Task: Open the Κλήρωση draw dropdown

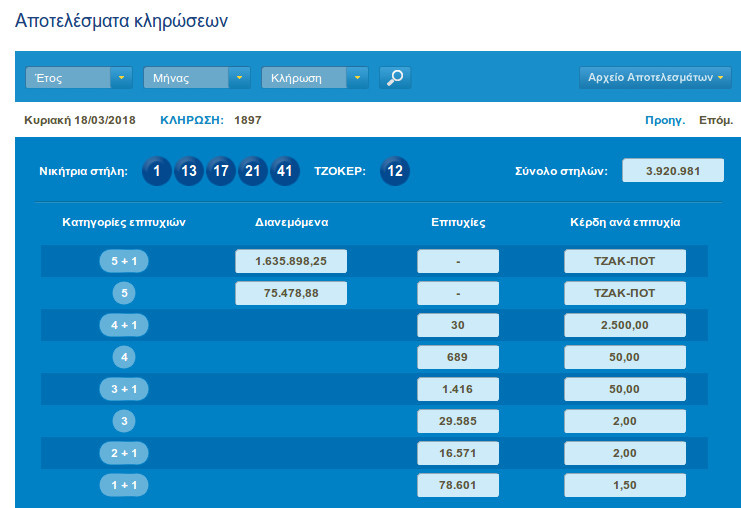Action: tap(314, 78)
